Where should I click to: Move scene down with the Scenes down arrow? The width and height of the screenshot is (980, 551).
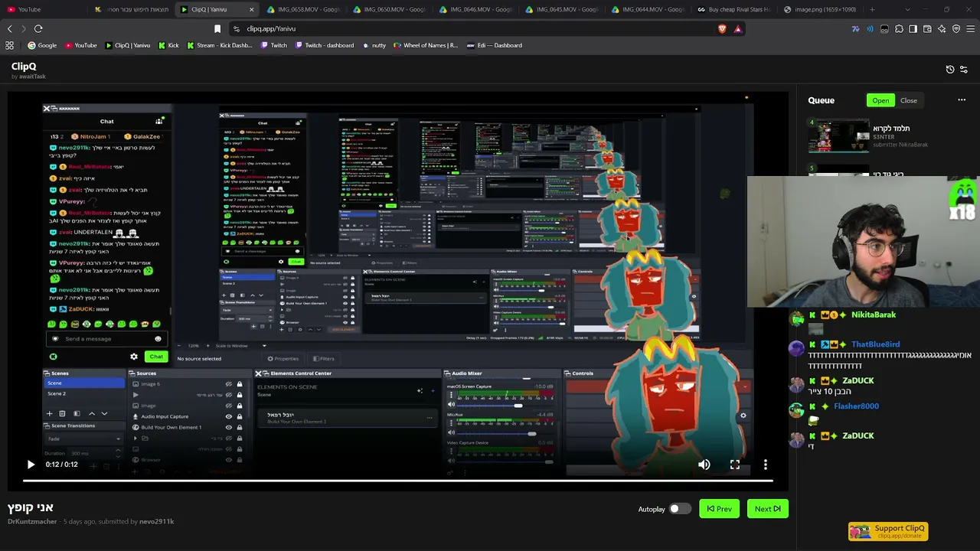[104, 413]
